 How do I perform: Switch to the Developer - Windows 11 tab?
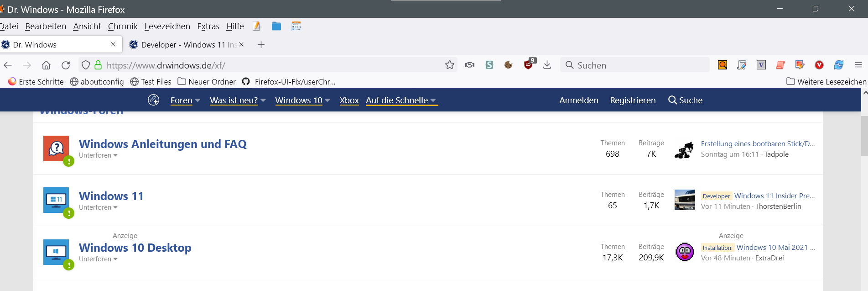click(187, 44)
